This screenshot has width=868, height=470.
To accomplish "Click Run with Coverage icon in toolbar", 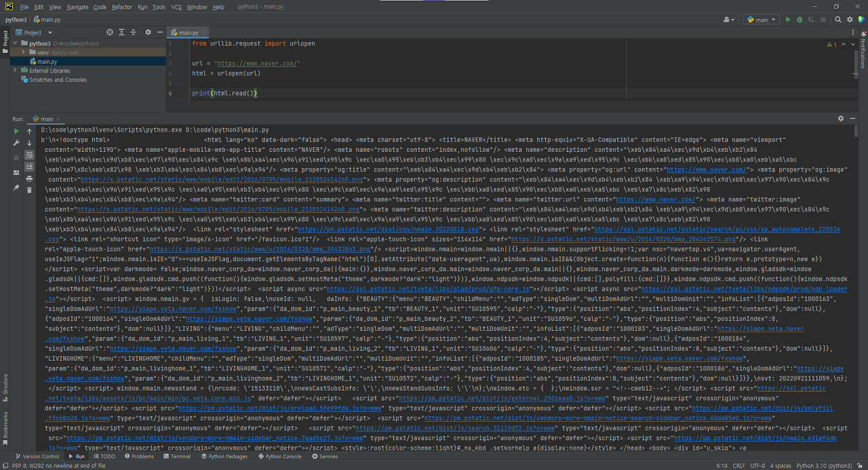I will pyautogui.click(x=812, y=20).
